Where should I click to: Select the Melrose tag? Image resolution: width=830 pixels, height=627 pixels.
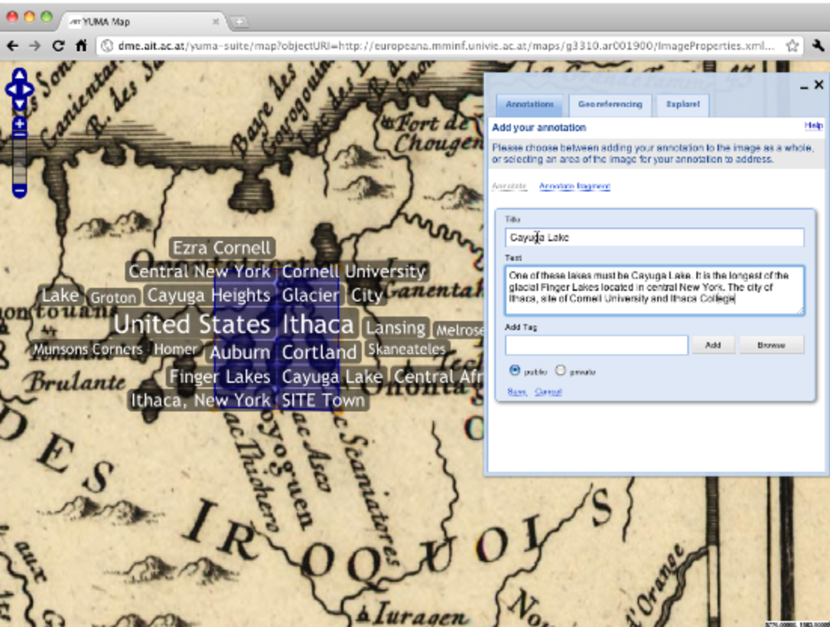458,330
